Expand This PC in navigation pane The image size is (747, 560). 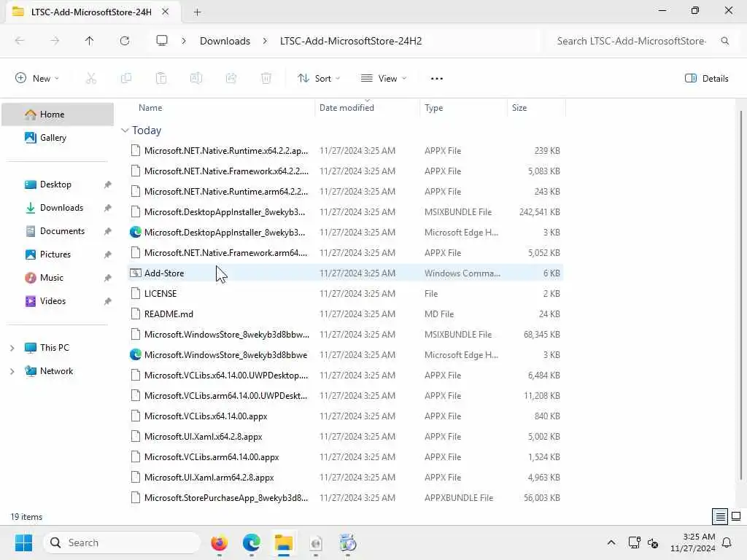click(x=12, y=348)
